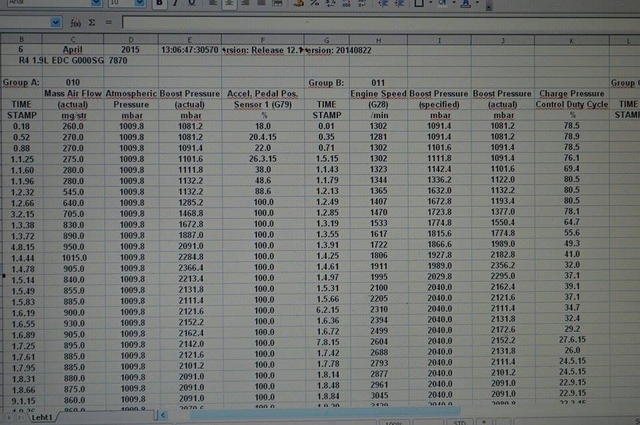Select cell with duty cycle 69.4
Image resolution: width=640 pixels, height=425 pixels.
click(572, 169)
